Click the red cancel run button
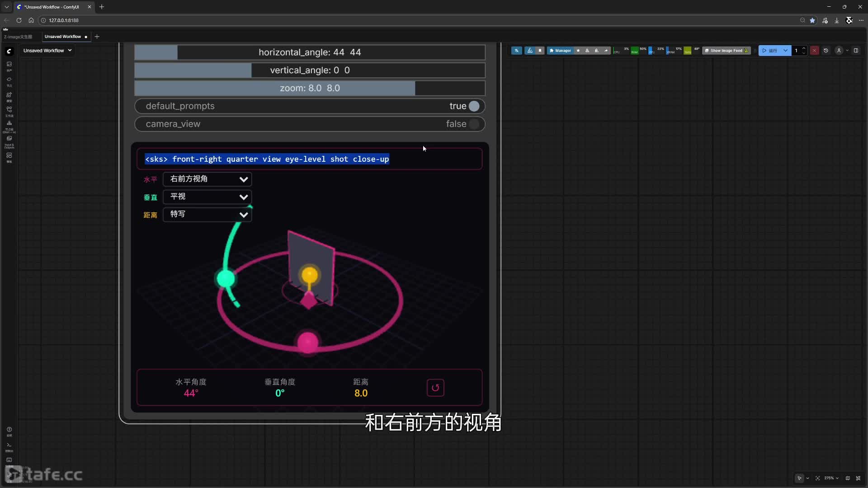Screen dimensions: 868x488 pyautogui.click(x=814, y=51)
